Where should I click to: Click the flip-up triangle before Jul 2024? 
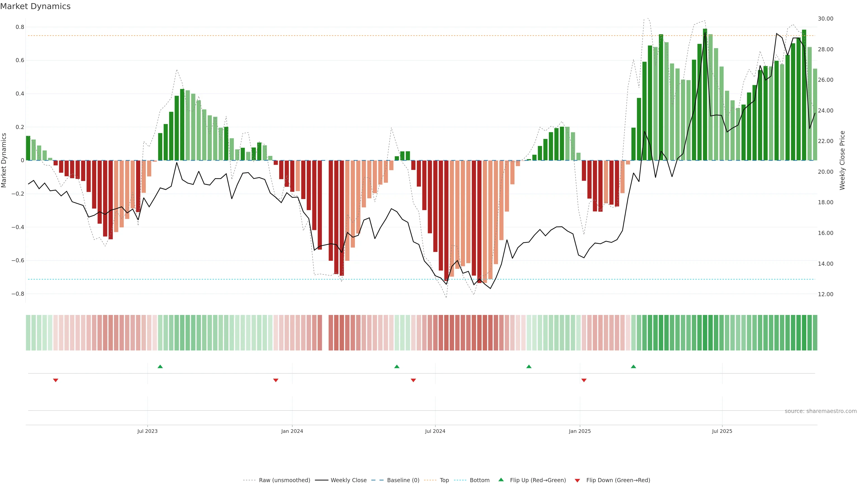point(397,366)
